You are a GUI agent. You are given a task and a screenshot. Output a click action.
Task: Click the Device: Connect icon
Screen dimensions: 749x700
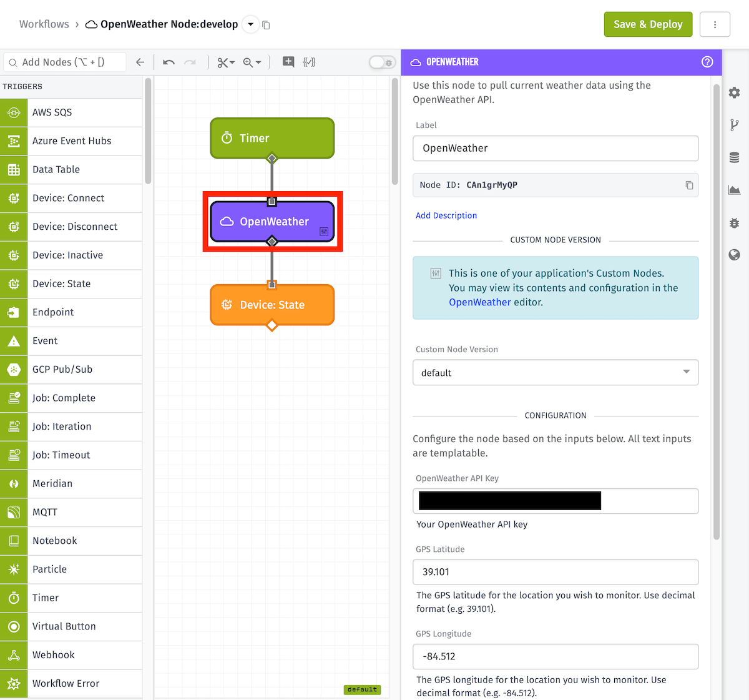[x=14, y=198]
